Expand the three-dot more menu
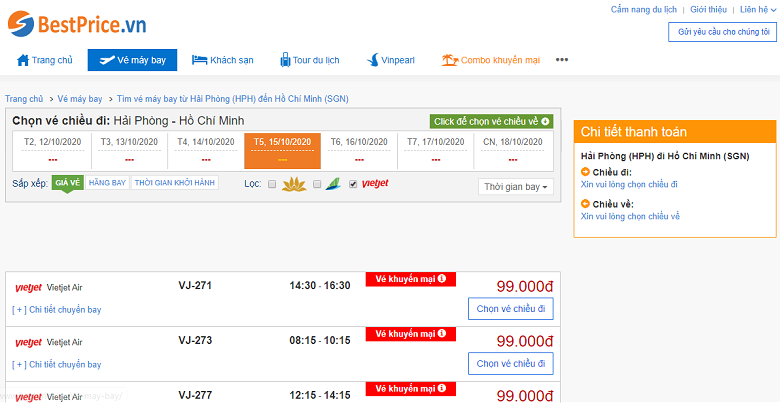Viewport: 780px width, 403px height. point(562,60)
